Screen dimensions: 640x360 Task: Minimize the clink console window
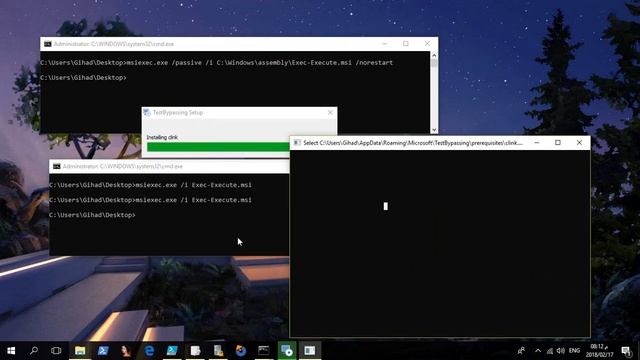[537, 142]
